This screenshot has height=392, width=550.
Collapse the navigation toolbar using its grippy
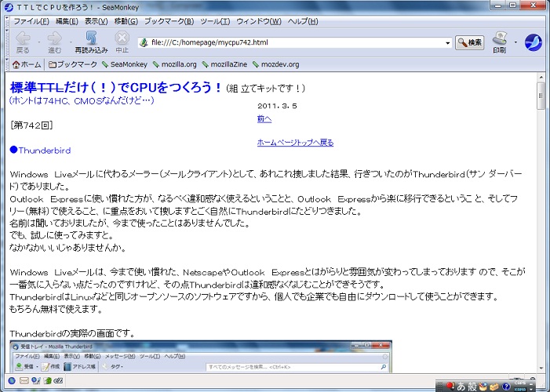click(7, 42)
